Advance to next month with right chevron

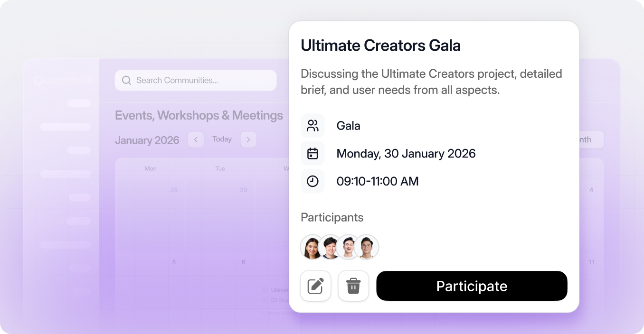(248, 139)
